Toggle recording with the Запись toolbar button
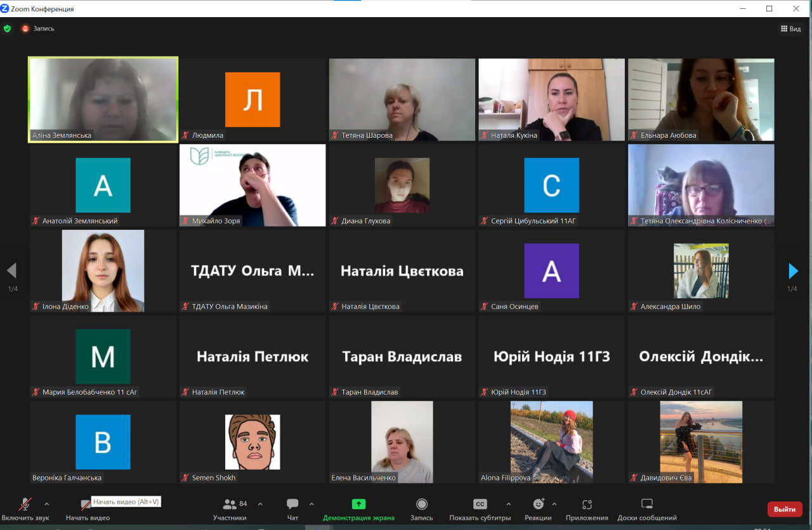 422,509
